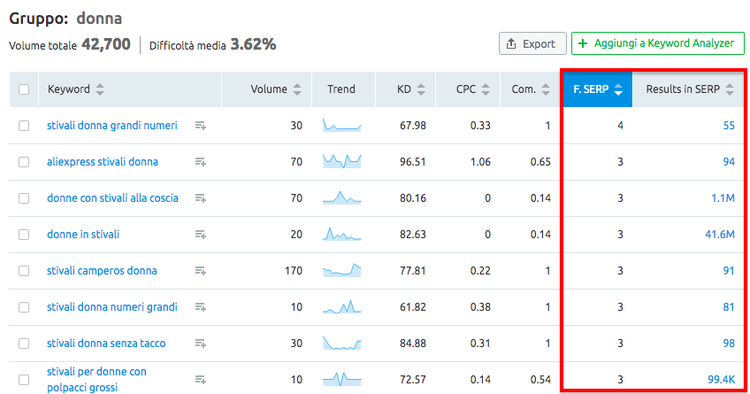
Task: Tick the checkbox for stivali donna numeri grandi
Action: [23, 307]
